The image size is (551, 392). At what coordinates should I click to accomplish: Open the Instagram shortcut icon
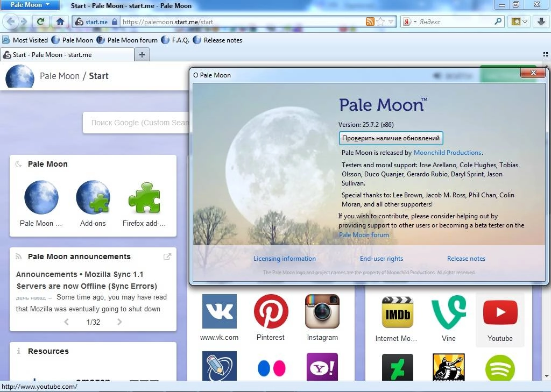322,311
